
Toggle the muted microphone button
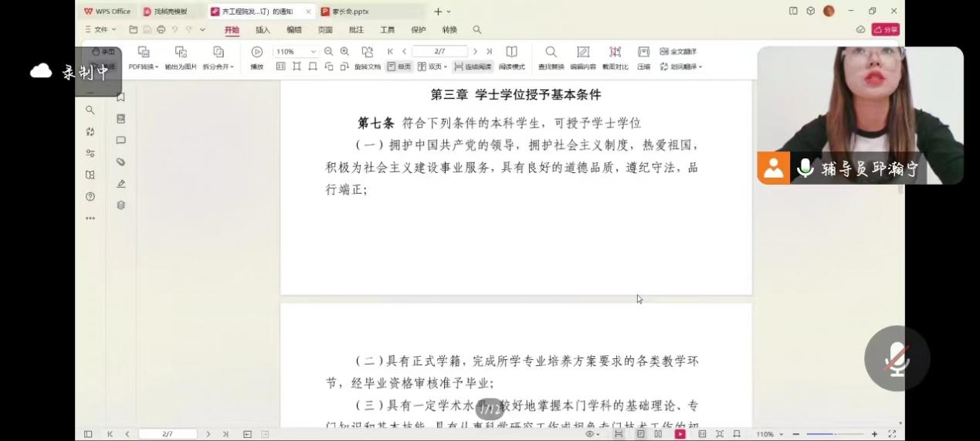point(896,359)
